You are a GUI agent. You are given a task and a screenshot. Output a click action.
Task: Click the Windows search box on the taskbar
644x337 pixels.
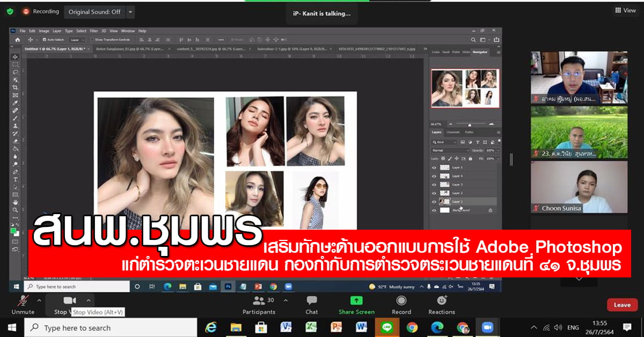click(x=111, y=327)
